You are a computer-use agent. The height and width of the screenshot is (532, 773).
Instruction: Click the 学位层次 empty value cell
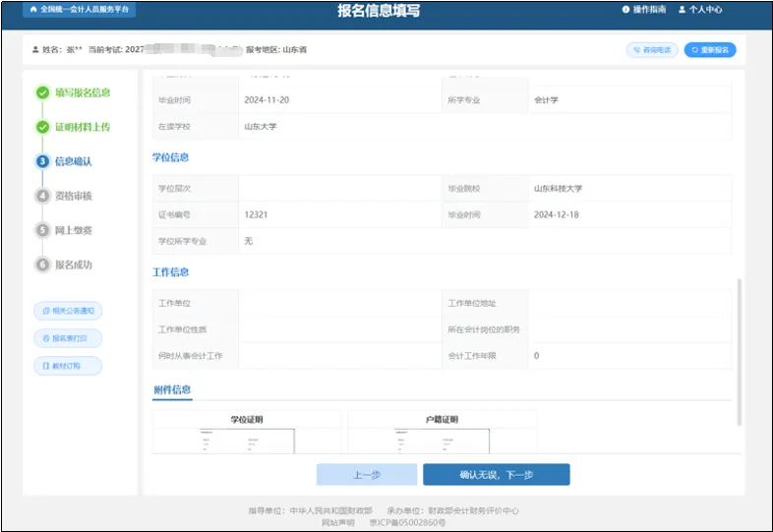coord(340,189)
